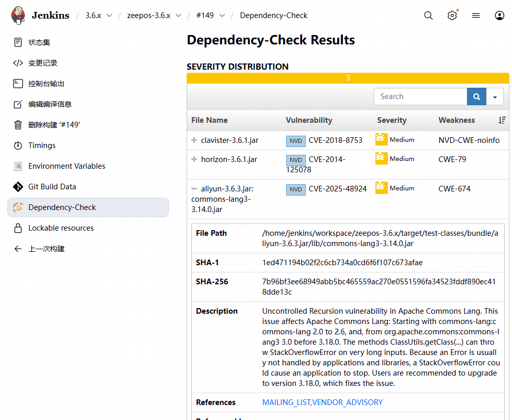The image size is (512, 420).
Task: Select Environment Variables sidebar item
Action: (x=67, y=166)
